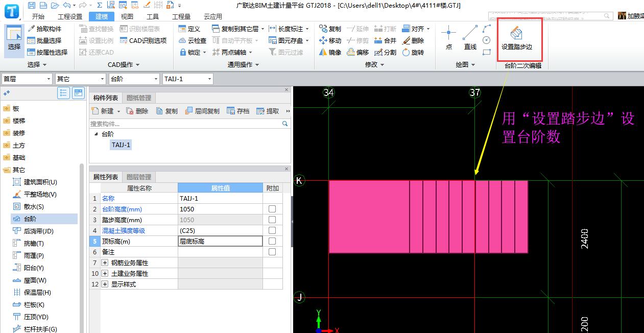
Task: Expand 土建业务属性 row
Action: 105,273
